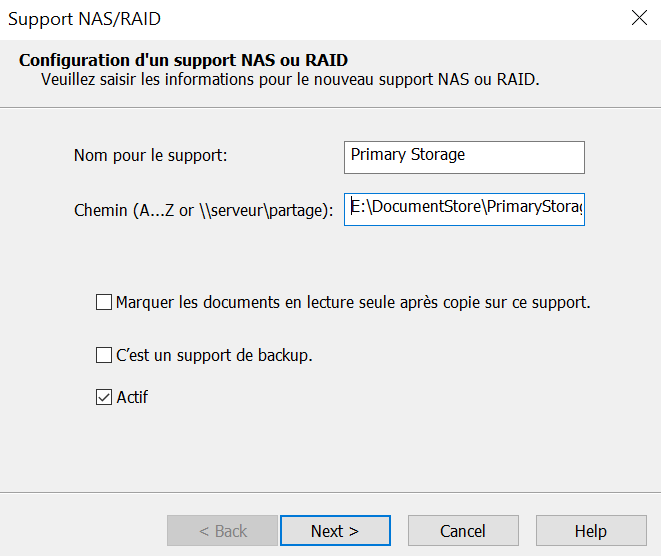Click the "Actif" label text
661x556 pixels.
coord(132,397)
